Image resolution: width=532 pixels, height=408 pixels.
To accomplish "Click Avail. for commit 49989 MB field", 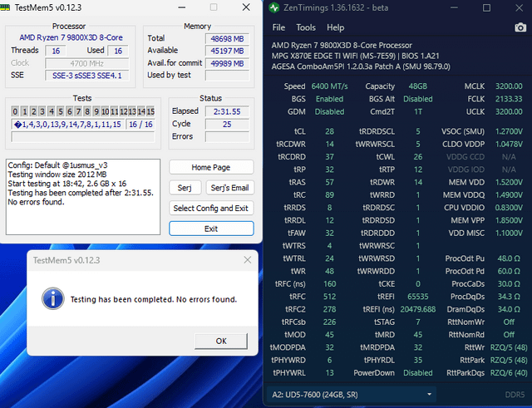I will (227, 63).
